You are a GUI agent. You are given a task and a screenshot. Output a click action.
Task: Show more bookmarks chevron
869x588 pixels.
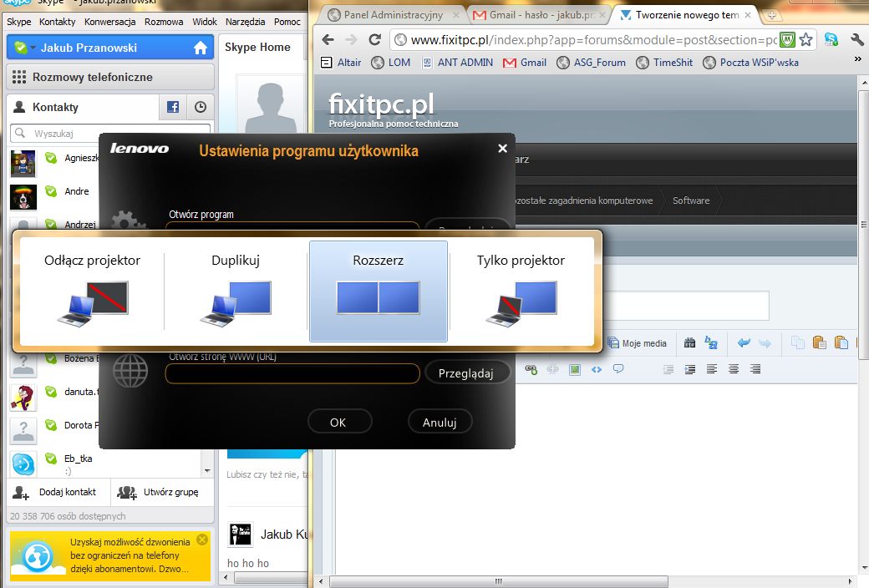857,58
